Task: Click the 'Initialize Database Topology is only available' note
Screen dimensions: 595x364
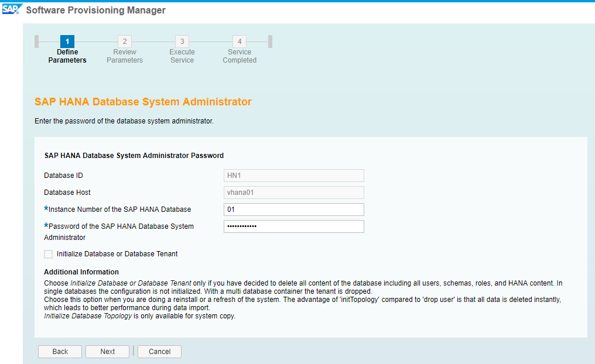Action: (x=139, y=316)
